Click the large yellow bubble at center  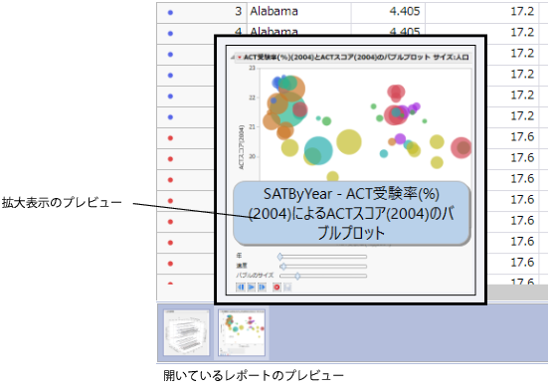click(348, 142)
